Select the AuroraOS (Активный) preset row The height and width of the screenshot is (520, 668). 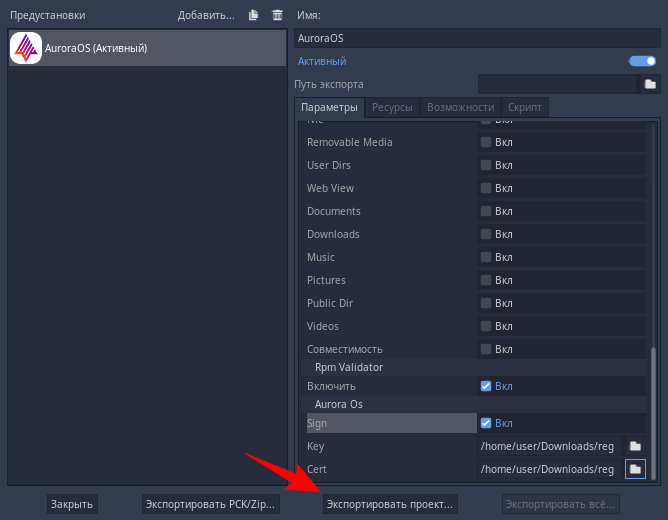(147, 48)
